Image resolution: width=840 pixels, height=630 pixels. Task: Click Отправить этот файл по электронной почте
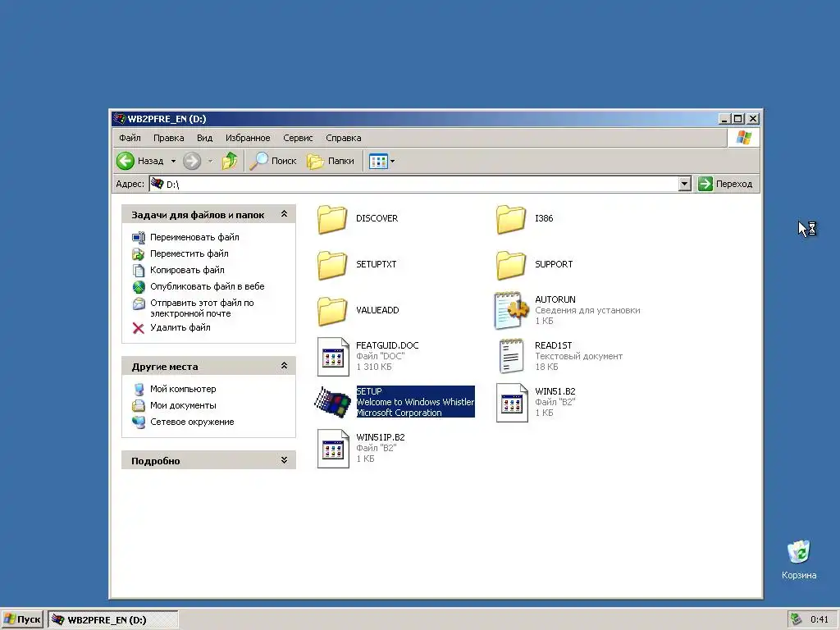pyautogui.click(x=202, y=308)
